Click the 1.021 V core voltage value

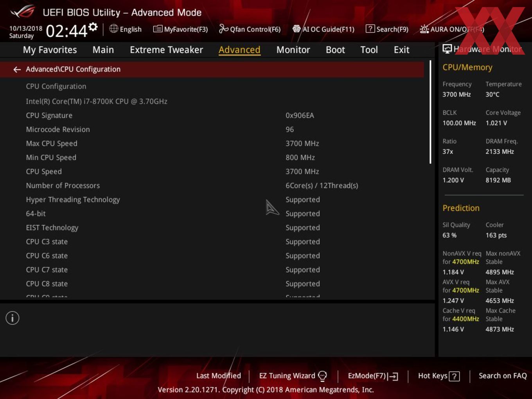(x=496, y=123)
